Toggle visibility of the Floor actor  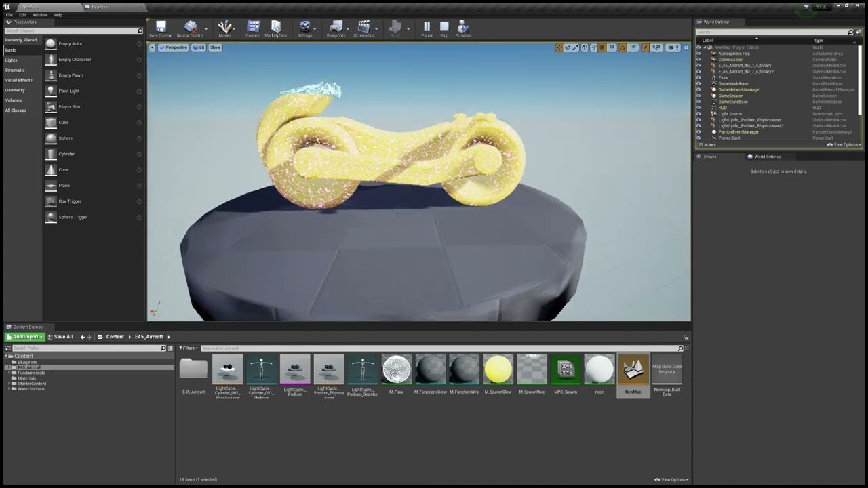point(698,77)
